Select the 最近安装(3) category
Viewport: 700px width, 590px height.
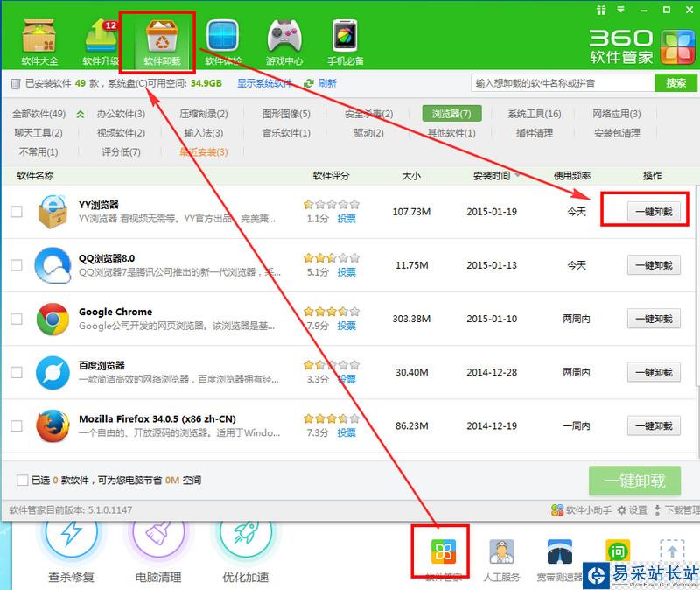[204, 152]
